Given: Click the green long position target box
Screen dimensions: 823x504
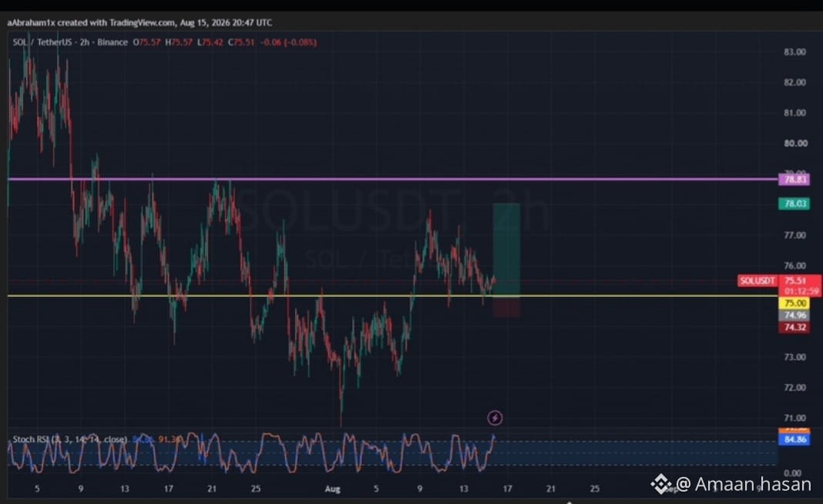Looking at the screenshot, I should [506, 250].
